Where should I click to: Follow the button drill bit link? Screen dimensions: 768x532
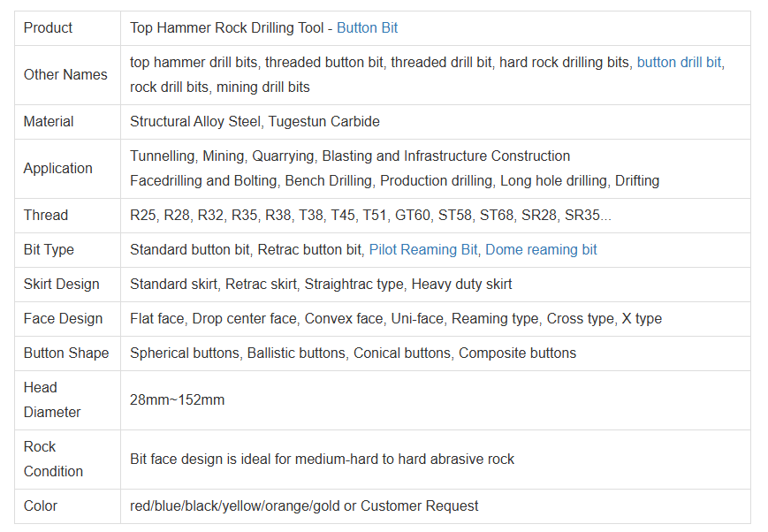click(x=679, y=62)
